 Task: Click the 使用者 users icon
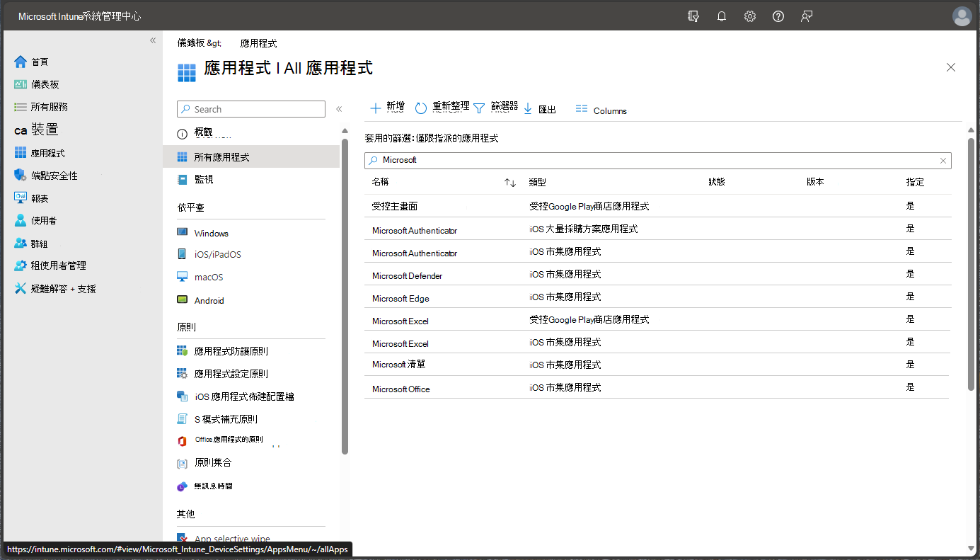tap(21, 220)
